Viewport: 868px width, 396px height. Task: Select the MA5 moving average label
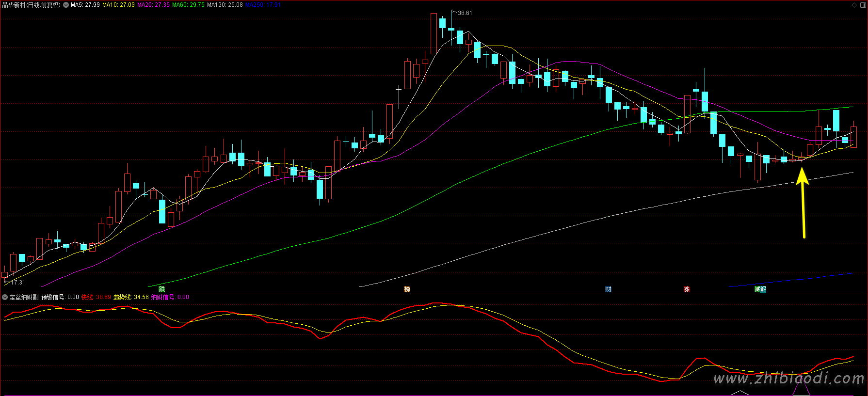(x=85, y=5)
